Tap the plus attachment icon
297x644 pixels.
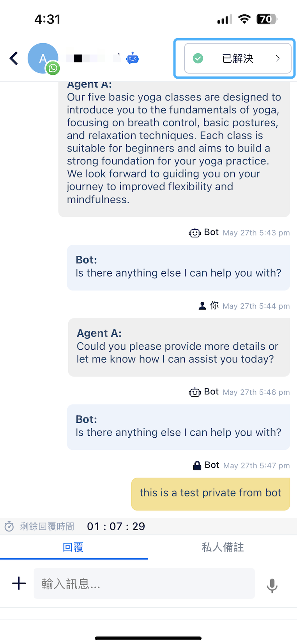pos(19,583)
